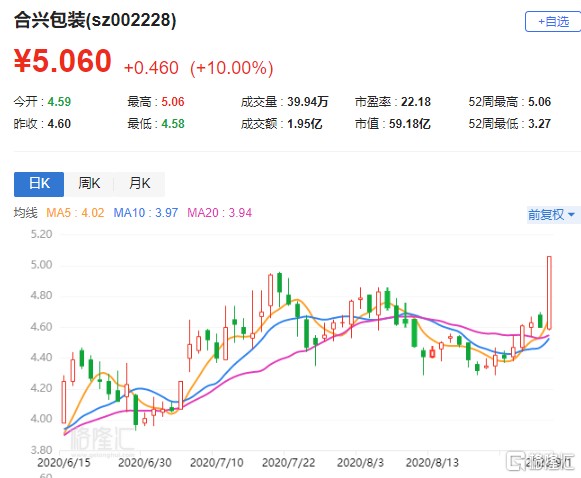Click the latest limit-up red candlestick
This screenshot has width=581, height=478.
coord(549,293)
